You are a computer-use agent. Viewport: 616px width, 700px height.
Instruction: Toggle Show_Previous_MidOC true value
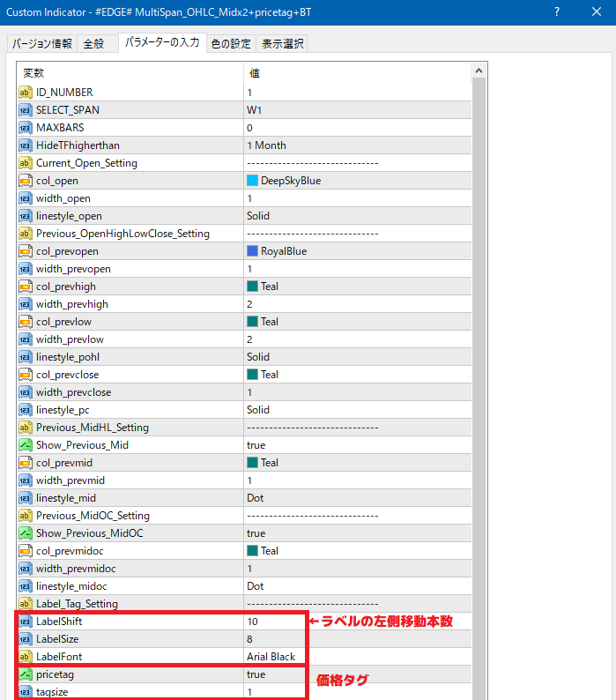click(x=357, y=533)
